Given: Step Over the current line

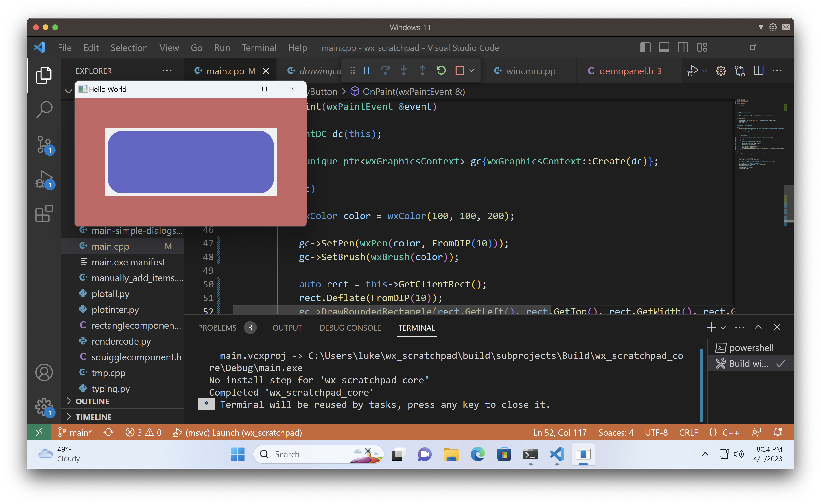Looking at the screenshot, I should click(385, 70).
